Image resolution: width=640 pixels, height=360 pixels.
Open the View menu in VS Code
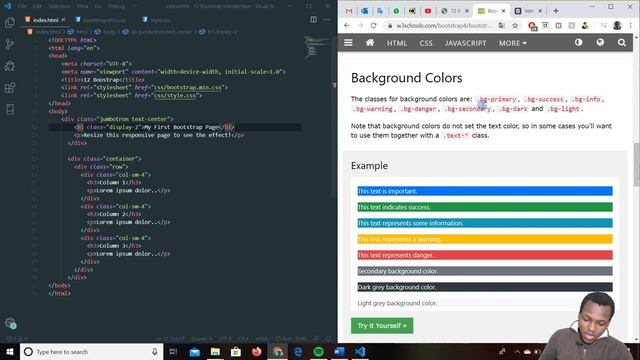82,6
